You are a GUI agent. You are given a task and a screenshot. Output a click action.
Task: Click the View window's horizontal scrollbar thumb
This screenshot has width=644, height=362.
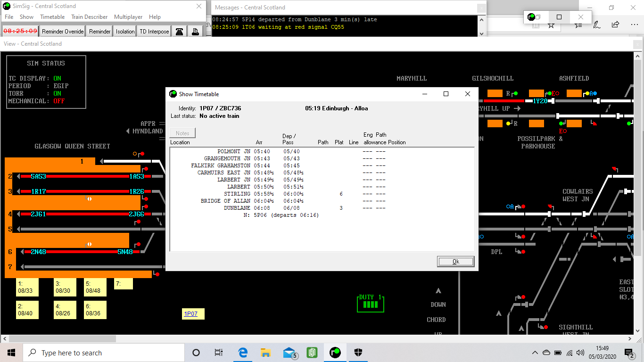62,338
